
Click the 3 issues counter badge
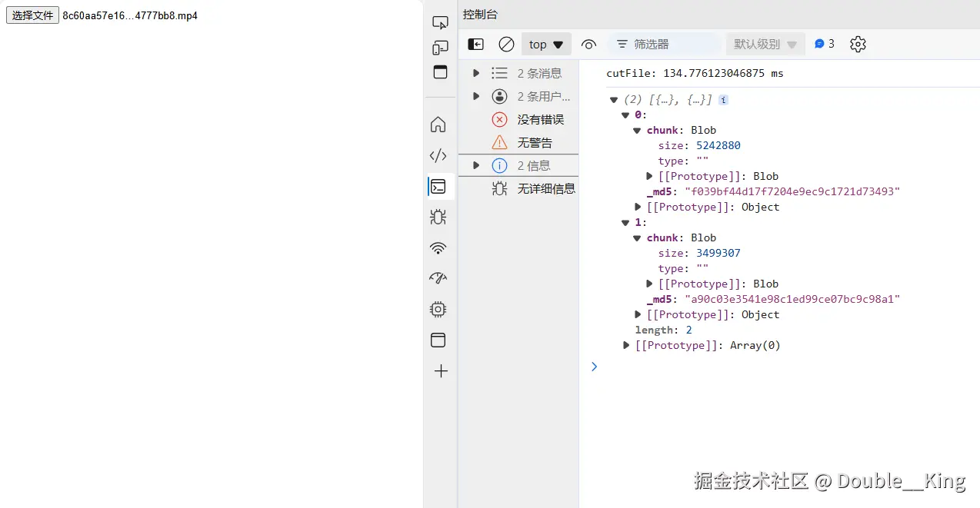(824, 44)
